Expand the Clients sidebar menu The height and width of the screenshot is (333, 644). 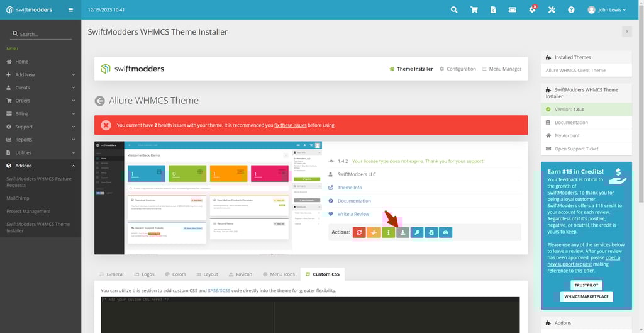(40, 87)
